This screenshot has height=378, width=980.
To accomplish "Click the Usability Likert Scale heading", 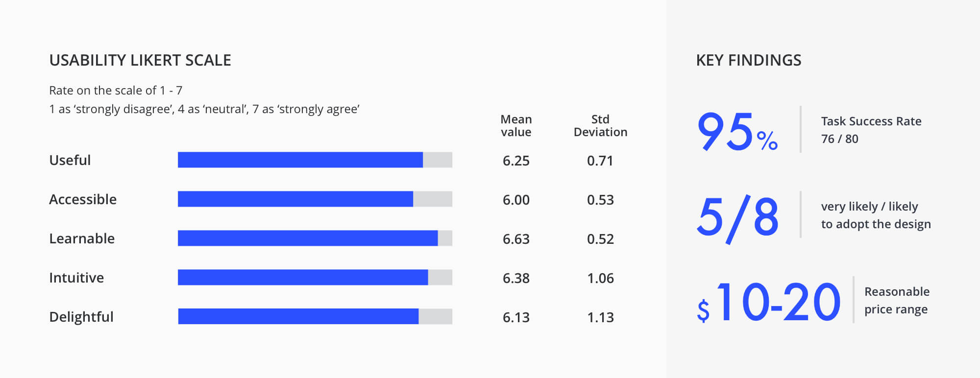I will 140,60.
